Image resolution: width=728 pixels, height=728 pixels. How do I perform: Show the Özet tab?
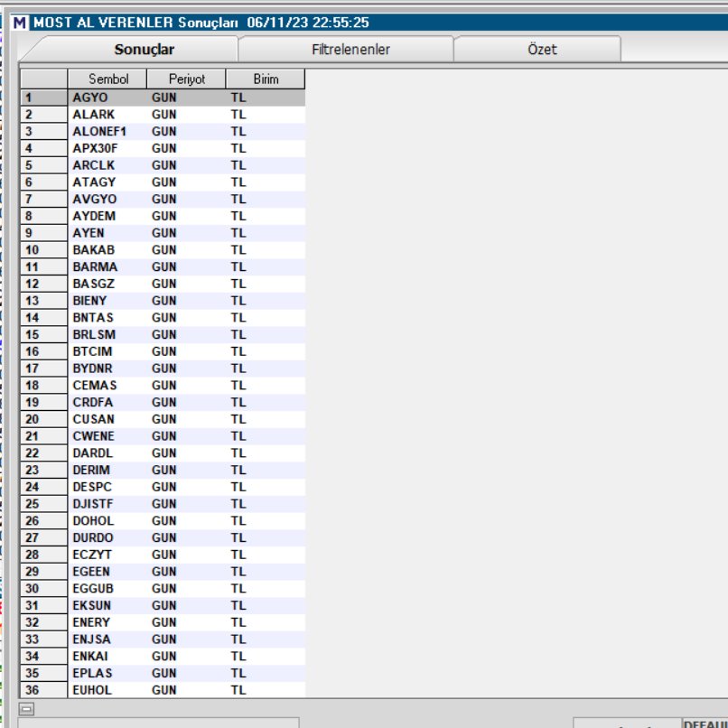pos(542,49)
